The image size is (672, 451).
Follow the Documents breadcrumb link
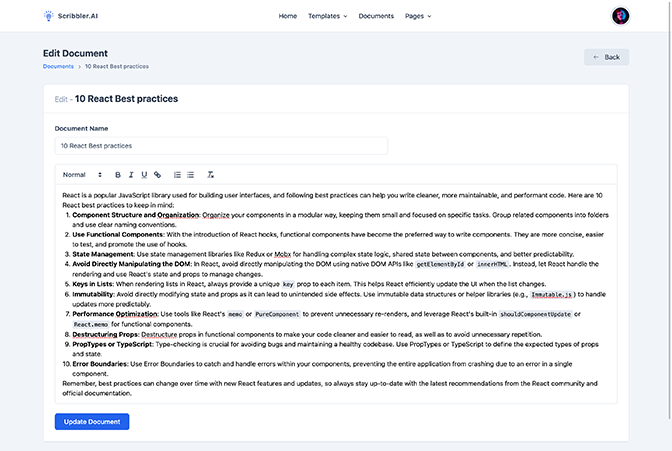click(58, 66)
